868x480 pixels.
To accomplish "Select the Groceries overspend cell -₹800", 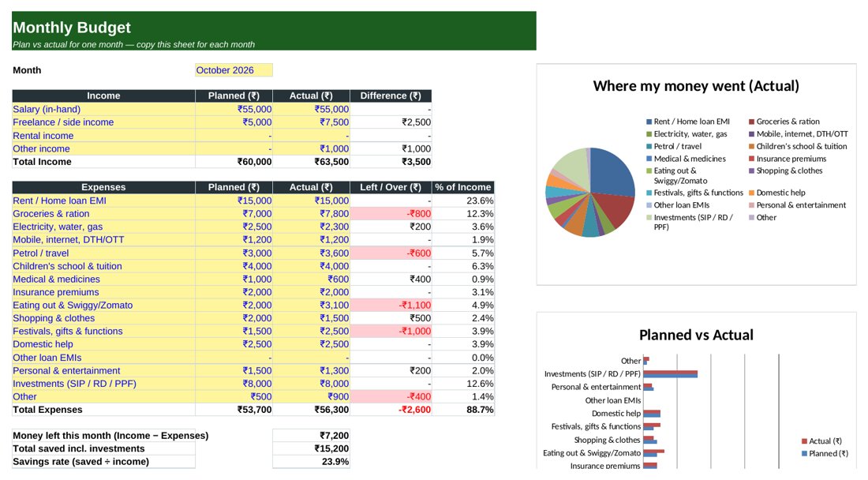I will tap(391, 214).
